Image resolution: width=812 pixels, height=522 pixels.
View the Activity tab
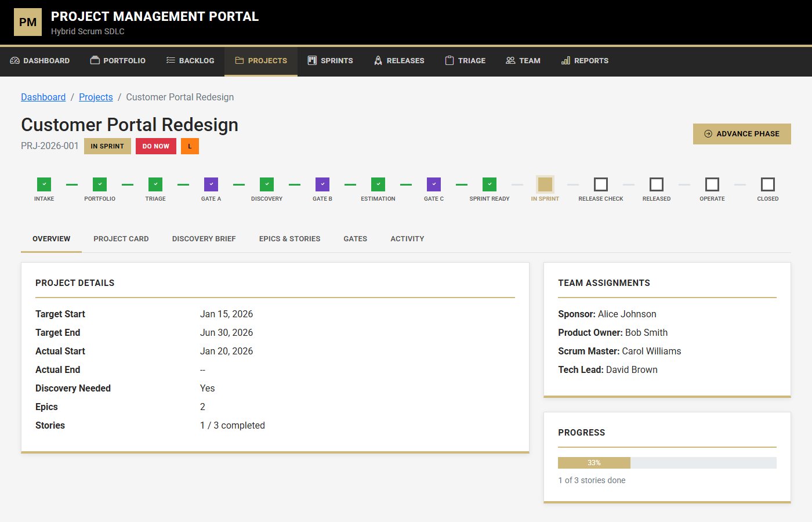click(x=407, y=239)
